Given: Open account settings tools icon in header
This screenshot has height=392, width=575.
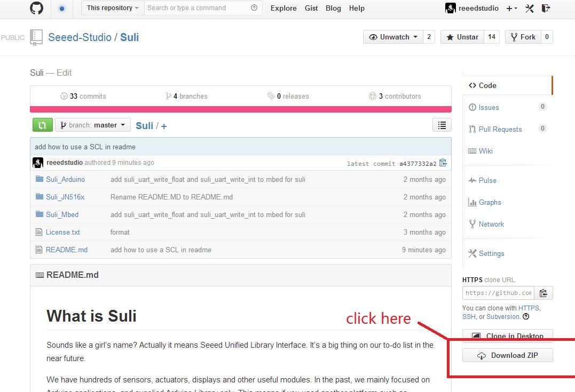Looking at the screenshot, I should 529,9.
